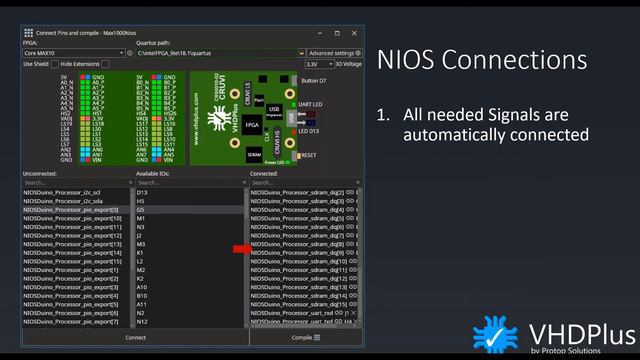Viewport: 640px width, 360px height.
Task: Click the Connect button
Action: (136, 338)
